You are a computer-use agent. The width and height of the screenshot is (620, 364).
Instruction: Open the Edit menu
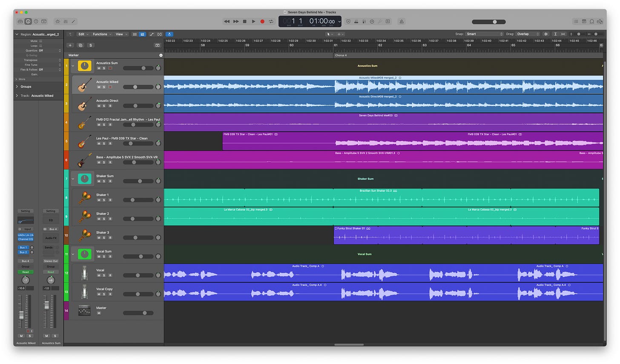[83, 34]
